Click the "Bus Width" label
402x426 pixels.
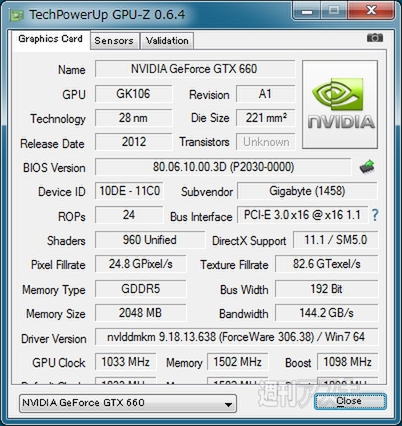(244, 290)
